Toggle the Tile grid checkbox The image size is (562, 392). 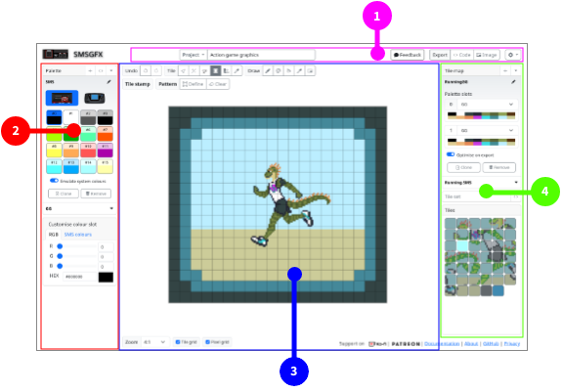[178, 342]
